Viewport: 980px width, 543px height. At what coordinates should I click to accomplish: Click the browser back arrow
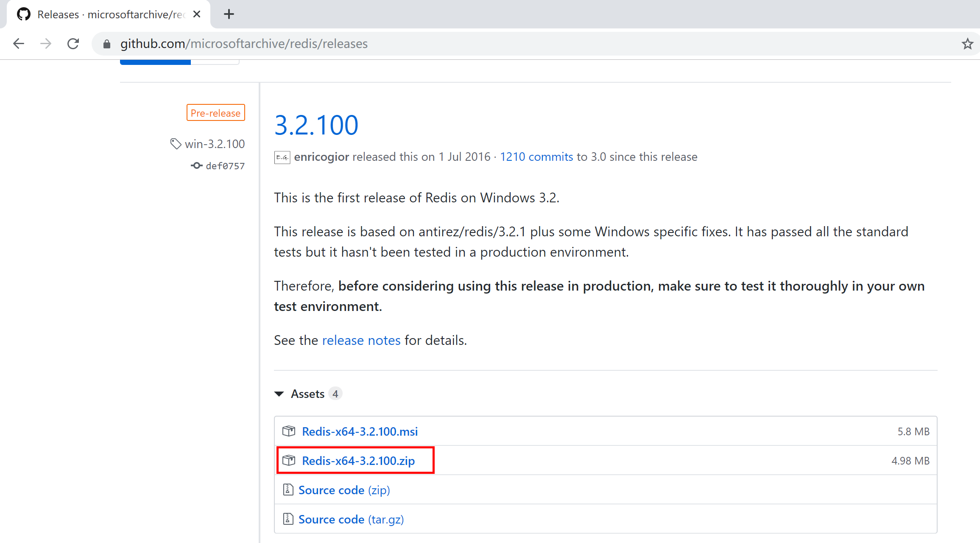tap(19, 44)
